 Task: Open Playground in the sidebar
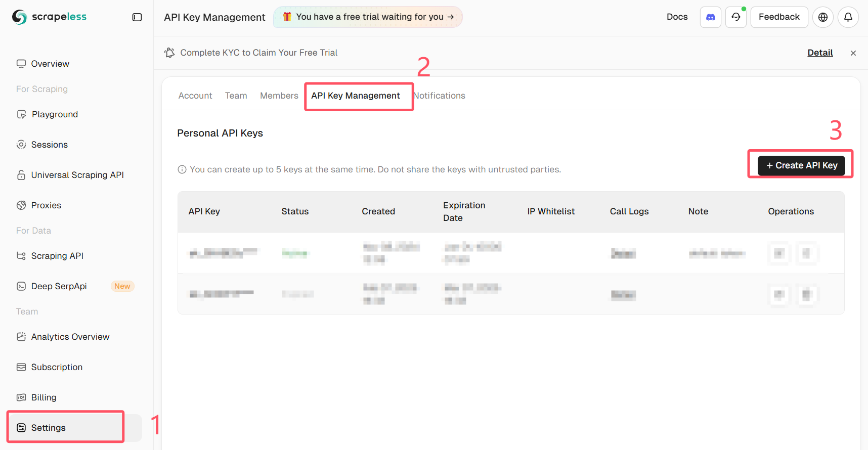[55, 114]
